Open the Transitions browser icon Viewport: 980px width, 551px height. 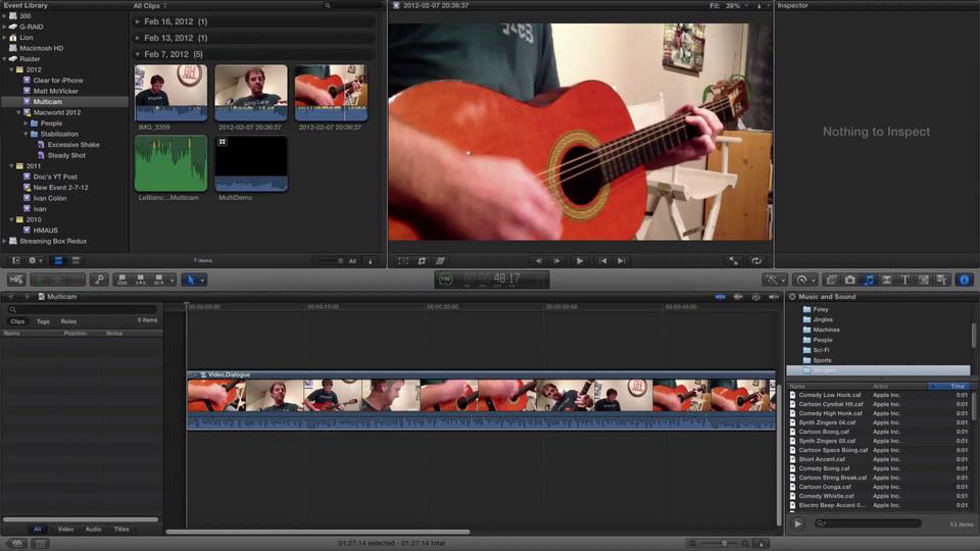tap(886, 280)
